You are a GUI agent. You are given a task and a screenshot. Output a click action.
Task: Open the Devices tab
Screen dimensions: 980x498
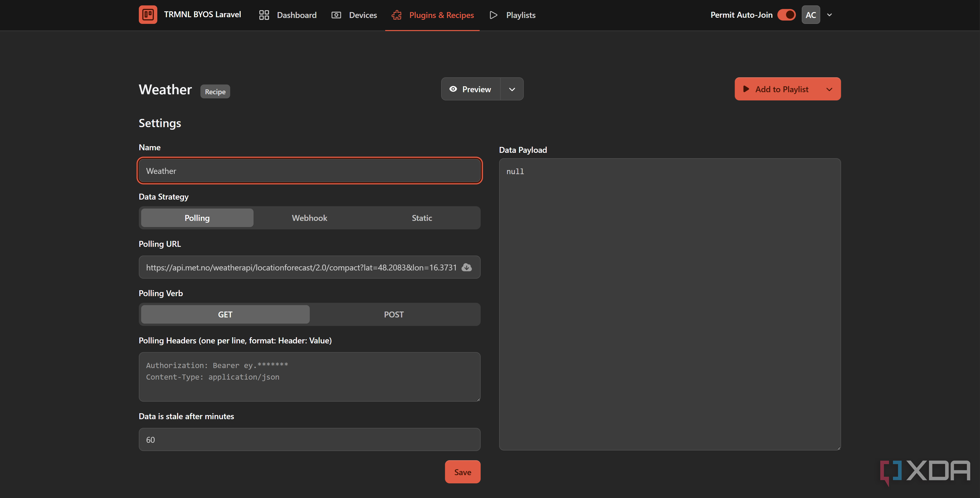coord(354,15)
